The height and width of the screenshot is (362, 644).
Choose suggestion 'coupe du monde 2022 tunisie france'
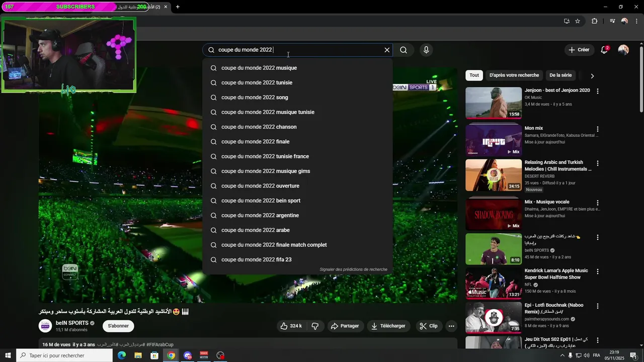pos(297,156)
